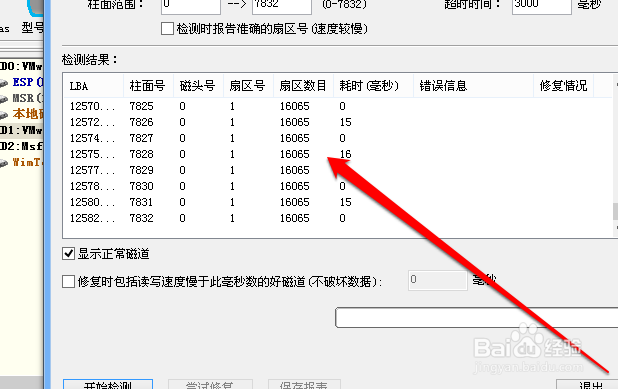Select the HD2:Msf disk in background tree
618x389 pixels.
pyautogui.click(x=21, y=146)
